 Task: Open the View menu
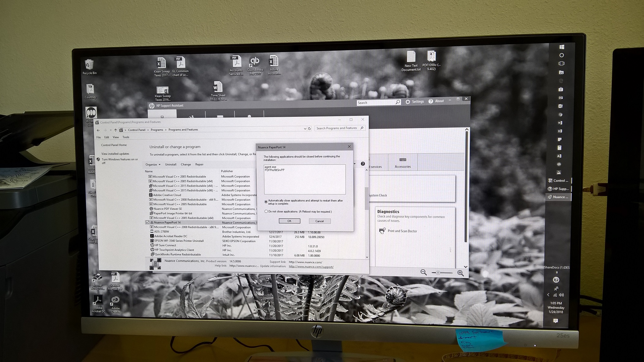[x=115, y=137]
